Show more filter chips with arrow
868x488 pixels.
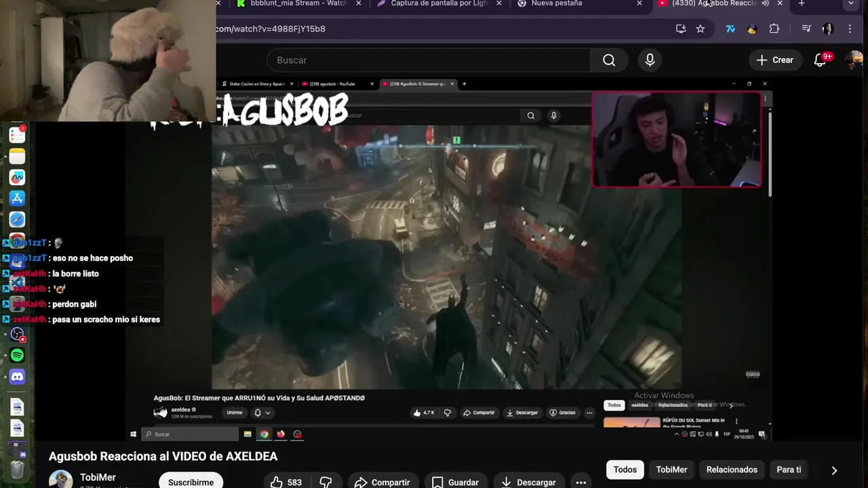834,470
